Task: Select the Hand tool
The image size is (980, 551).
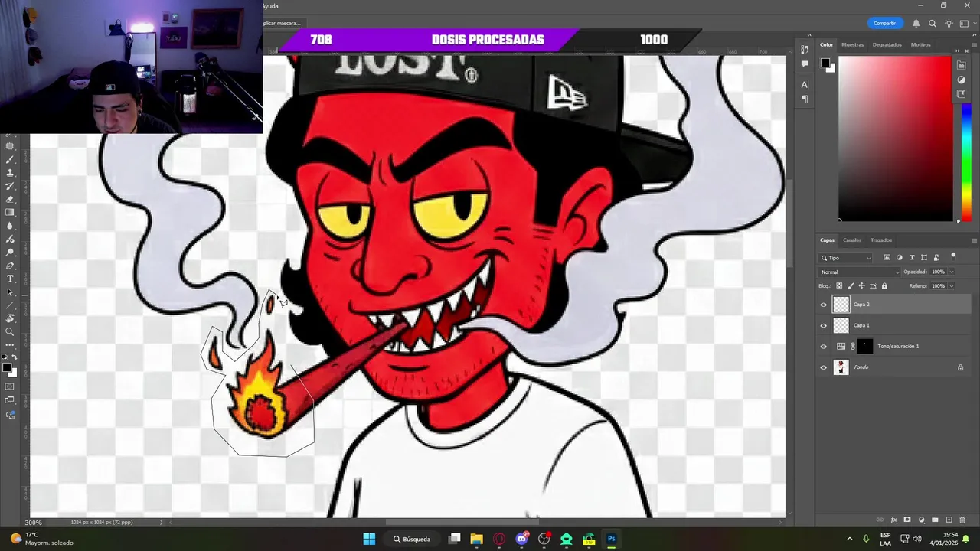Action: tap(10, 318)
